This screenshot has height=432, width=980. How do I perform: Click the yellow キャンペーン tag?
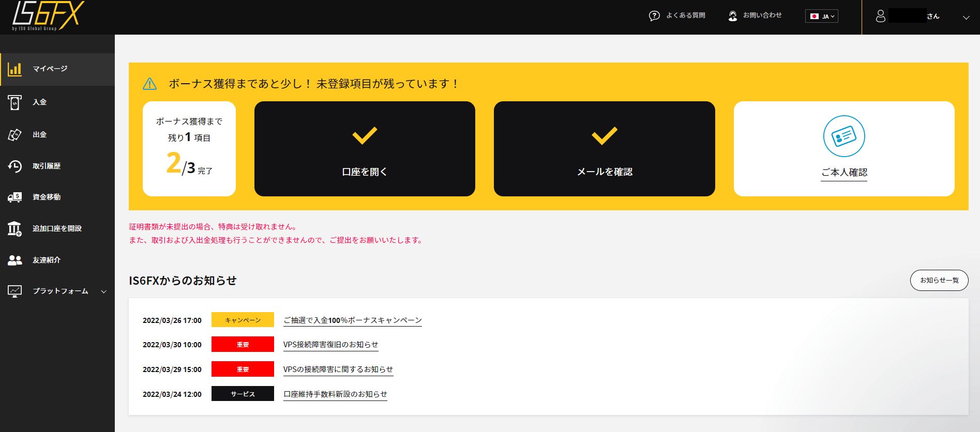(243, 320)
